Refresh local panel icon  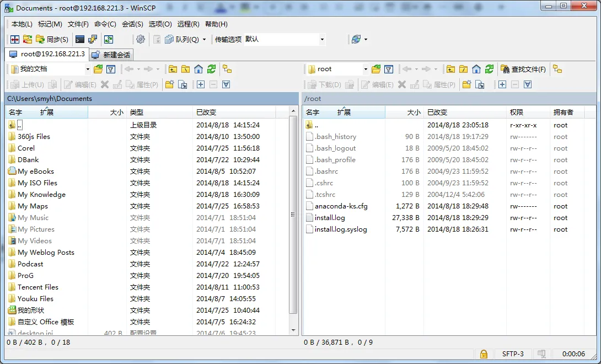point(211,69)
